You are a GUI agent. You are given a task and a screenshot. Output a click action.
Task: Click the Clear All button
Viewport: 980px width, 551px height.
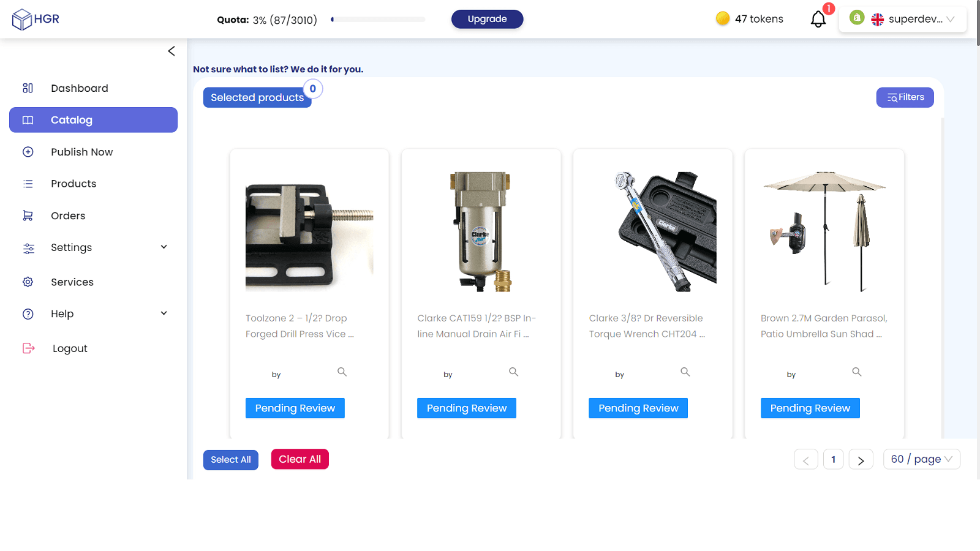coord(300,459)
